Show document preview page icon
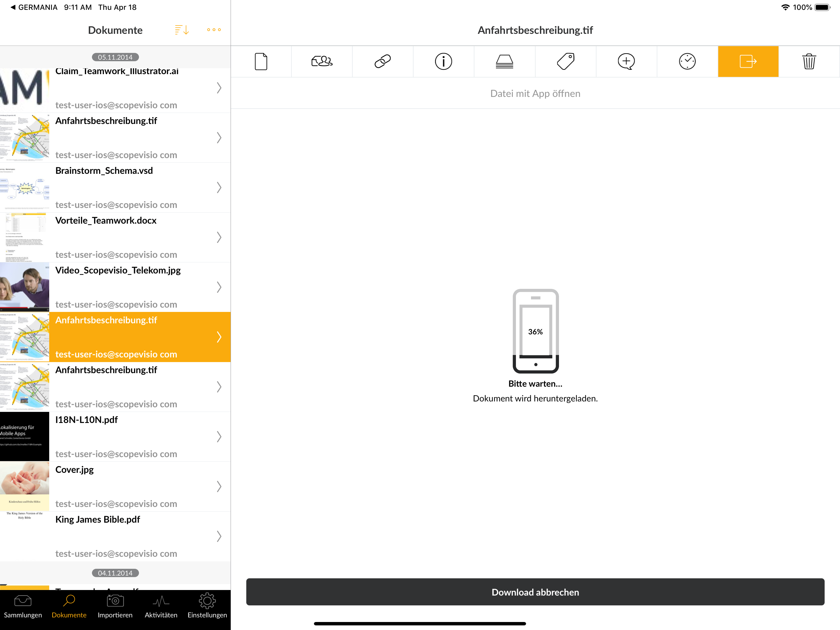This screenshot has width=840, height=630. [x=261, y=62]
